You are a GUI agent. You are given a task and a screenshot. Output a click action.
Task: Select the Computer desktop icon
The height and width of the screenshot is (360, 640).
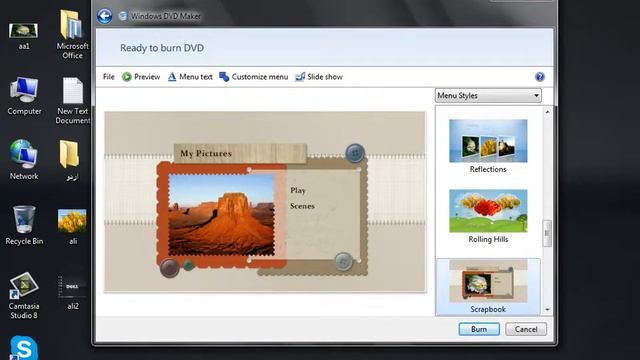click(24, 96)
